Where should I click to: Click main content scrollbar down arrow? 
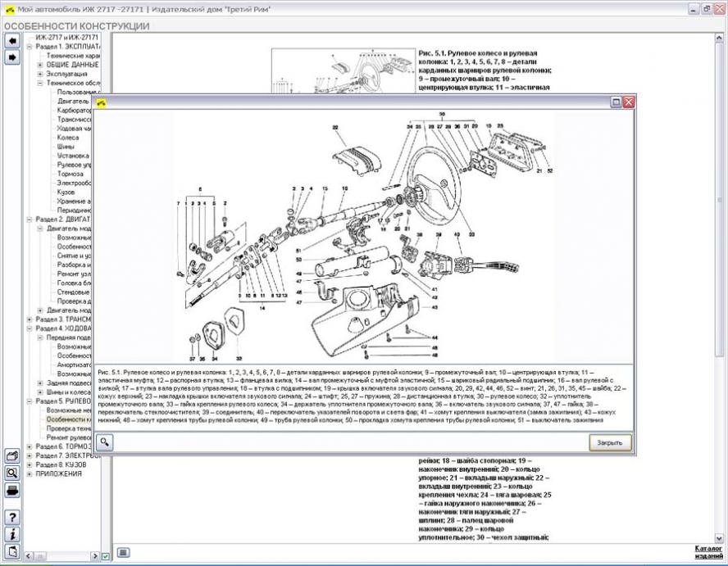click(x=719, y=538)
